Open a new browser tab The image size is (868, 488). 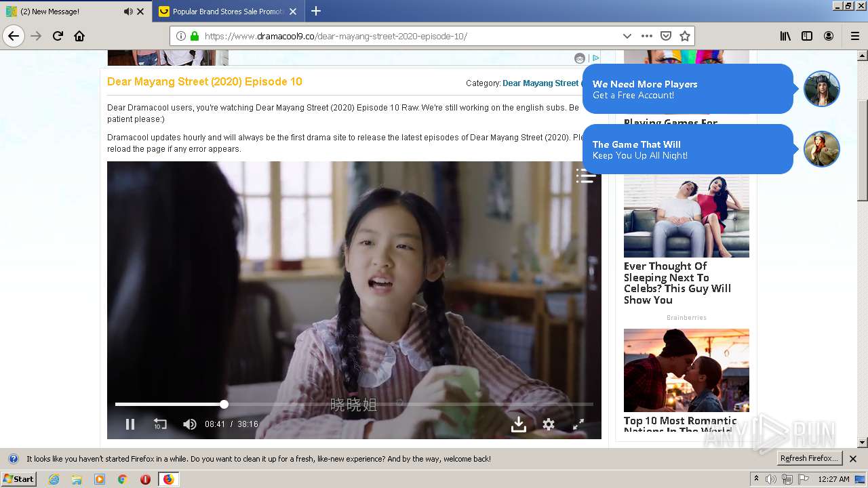click(x=316, y=11)
